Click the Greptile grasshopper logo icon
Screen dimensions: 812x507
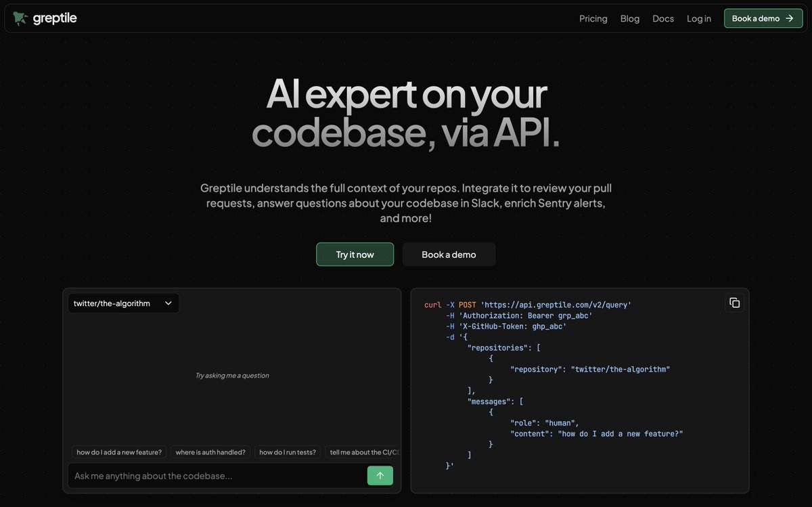pyautogui.click(x=19, y=18)
